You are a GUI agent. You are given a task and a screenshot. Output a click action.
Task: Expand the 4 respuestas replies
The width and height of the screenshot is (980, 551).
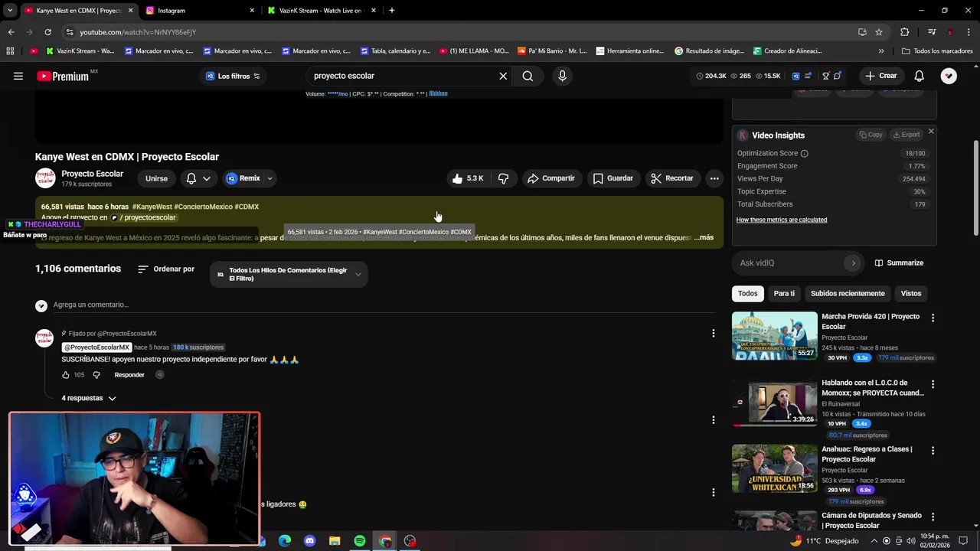89,398
